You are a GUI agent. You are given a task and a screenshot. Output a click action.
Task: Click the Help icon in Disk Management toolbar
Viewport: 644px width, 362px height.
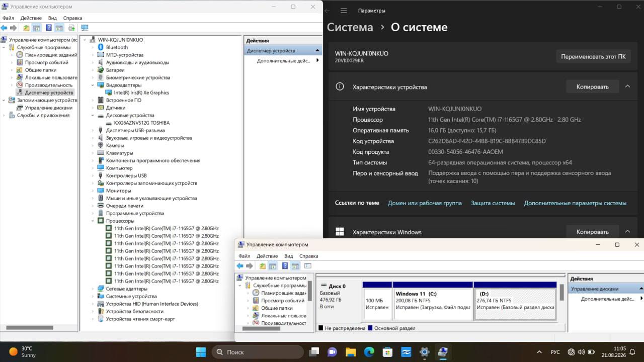pos(285,266)
